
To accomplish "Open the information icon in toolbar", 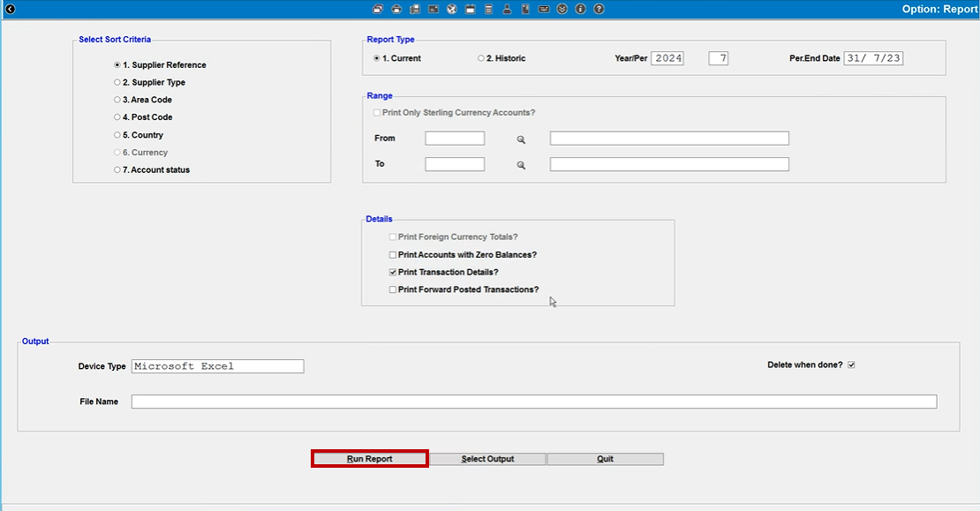I will point(580,9).
